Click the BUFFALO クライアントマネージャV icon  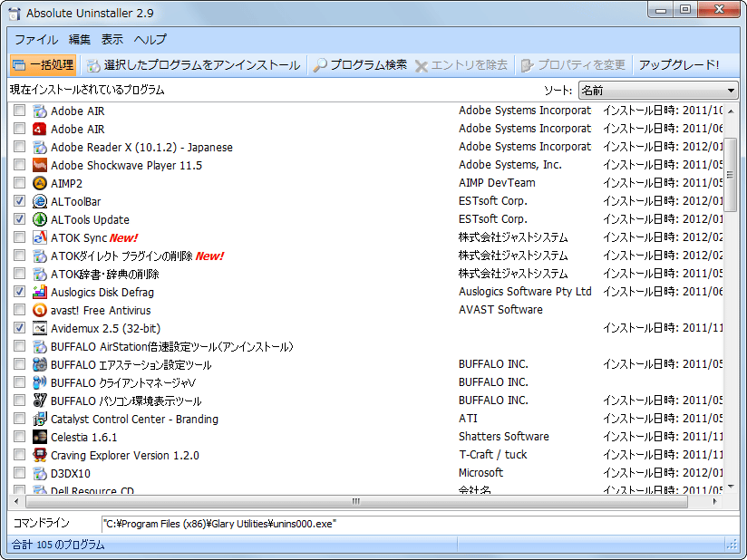[40, 383]
